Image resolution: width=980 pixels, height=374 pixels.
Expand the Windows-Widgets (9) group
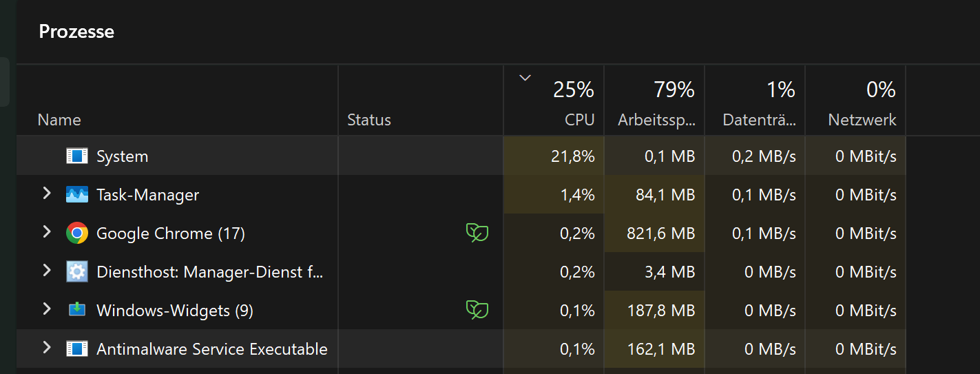pos(47,310)
